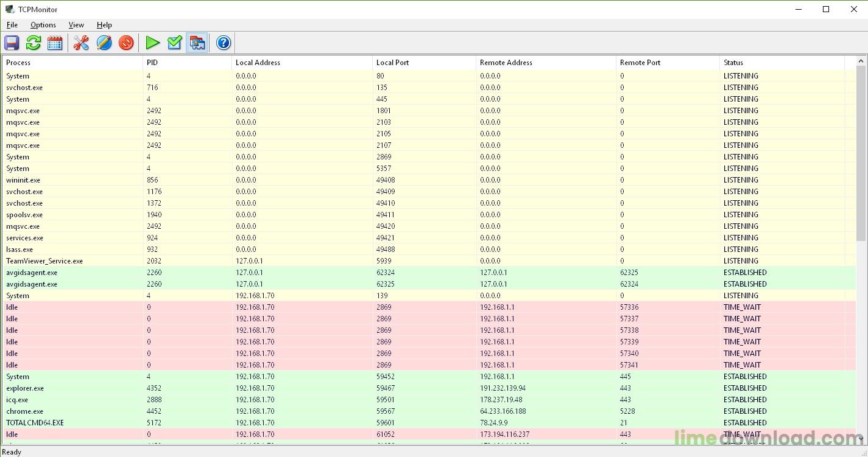Select the TeamViewer_Service.exe row

point(44,261)
